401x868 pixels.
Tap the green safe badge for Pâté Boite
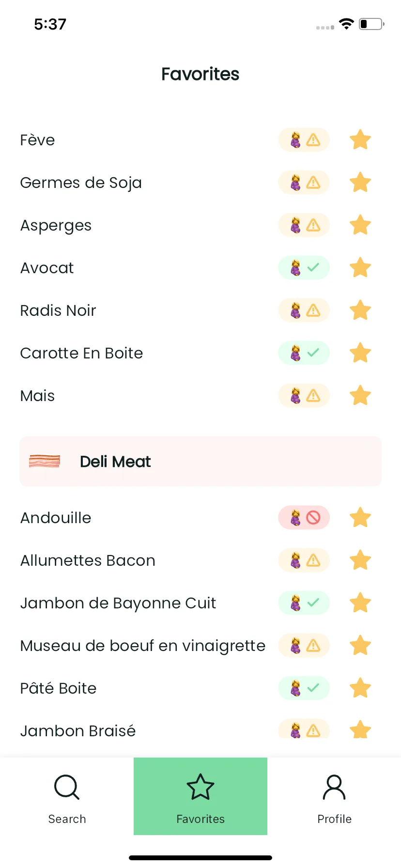click(304, 688)
